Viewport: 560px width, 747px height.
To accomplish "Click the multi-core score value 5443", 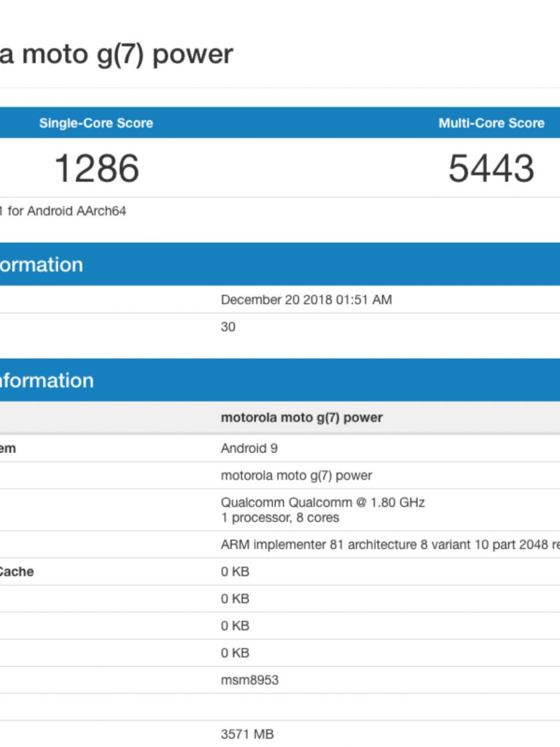I will (x=491, y=168).
